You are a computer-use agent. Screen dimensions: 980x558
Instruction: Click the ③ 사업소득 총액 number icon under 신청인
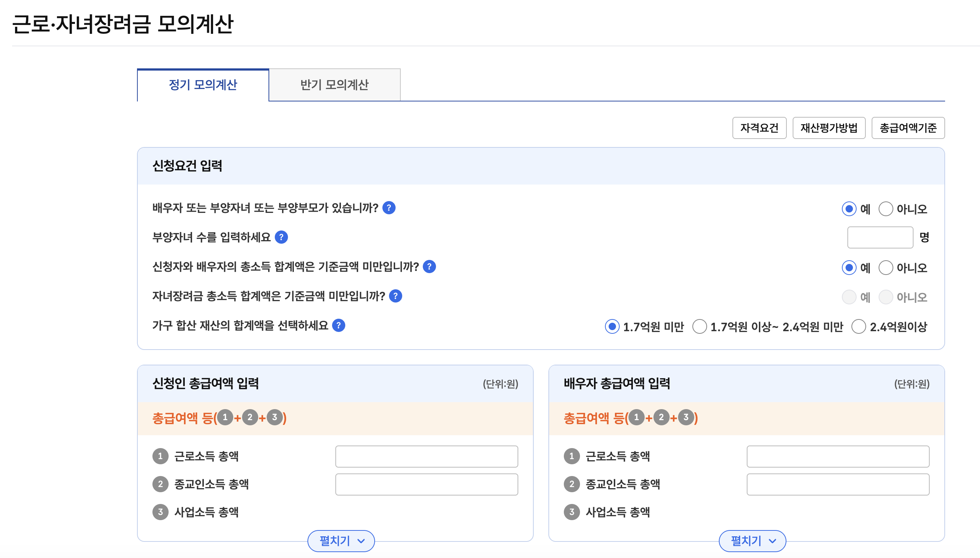point(161,512)
